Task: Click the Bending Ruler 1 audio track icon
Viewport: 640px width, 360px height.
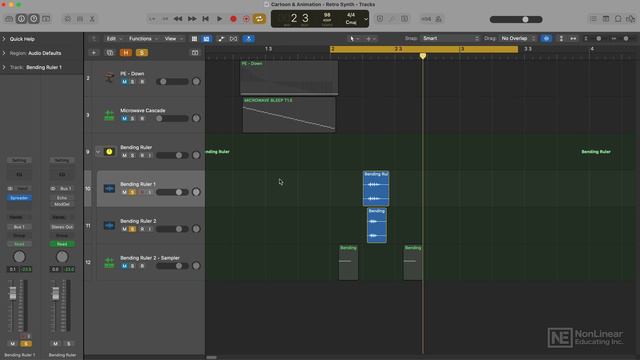Action: tap(109, 189)
